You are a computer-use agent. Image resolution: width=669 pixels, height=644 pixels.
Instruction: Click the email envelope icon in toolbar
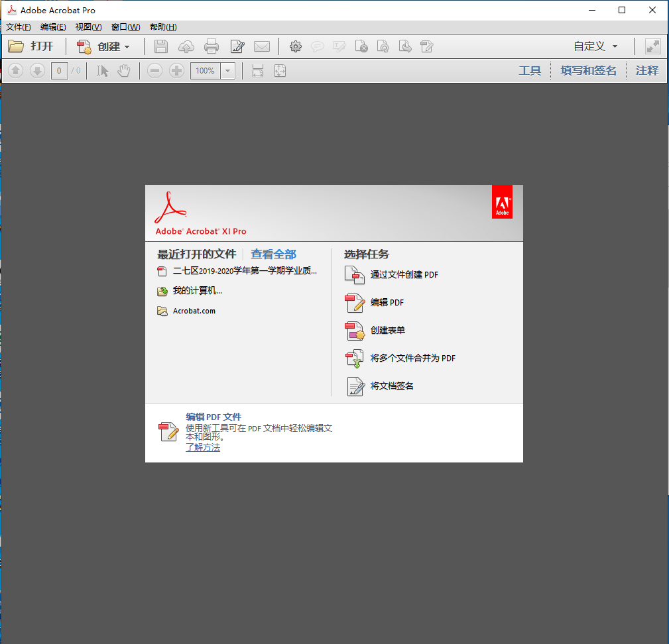262,46
